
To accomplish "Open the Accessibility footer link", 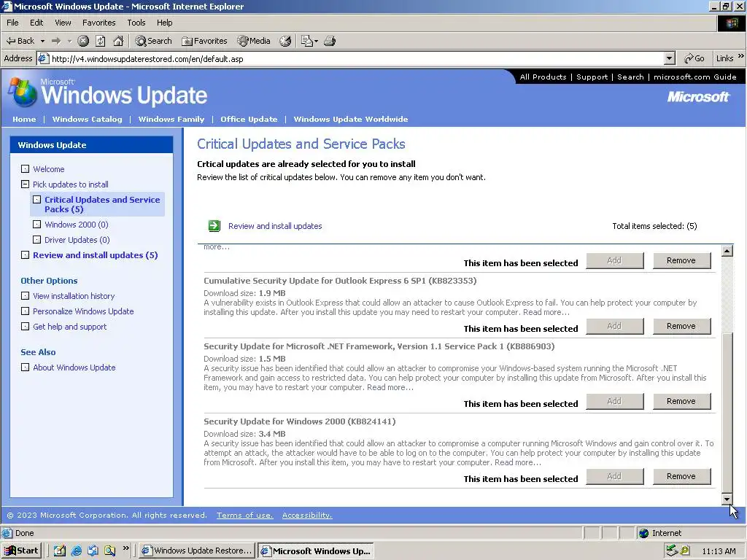I will click(x=307, y=516).
